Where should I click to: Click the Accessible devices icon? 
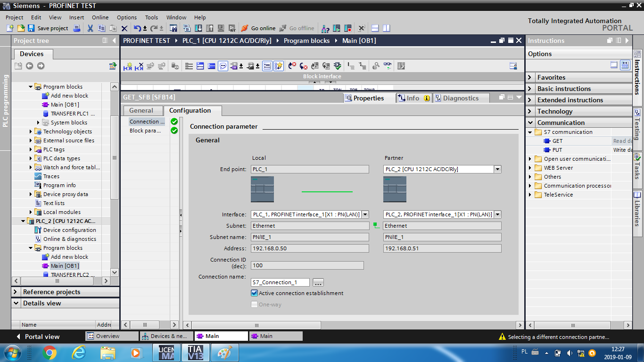(325, 28)
